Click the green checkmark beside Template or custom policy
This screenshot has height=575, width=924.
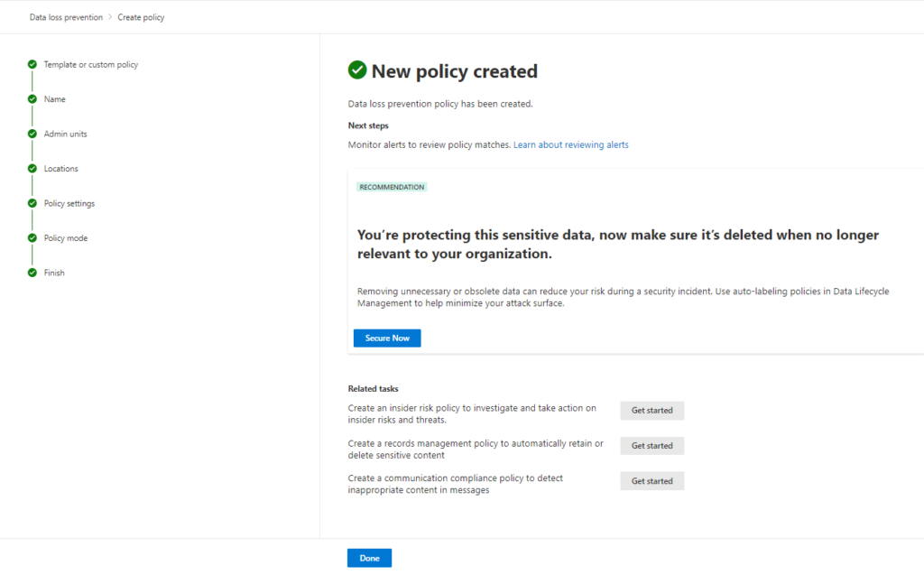pos(32,65)
